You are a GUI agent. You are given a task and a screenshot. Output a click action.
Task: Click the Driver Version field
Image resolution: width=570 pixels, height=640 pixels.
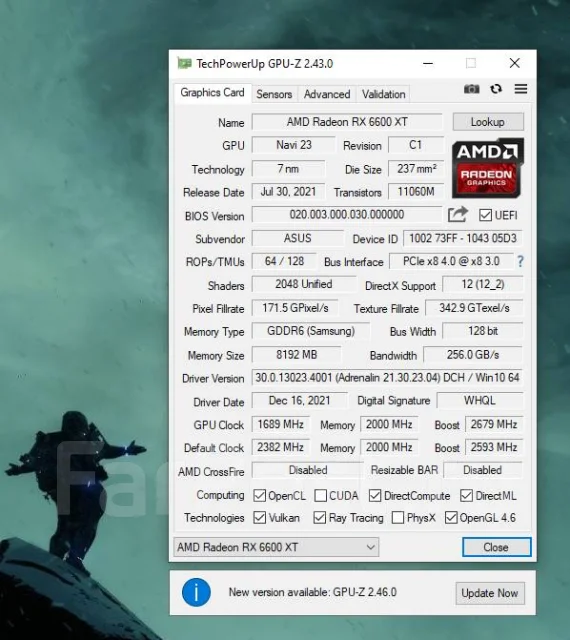click(x=387, y=378)
